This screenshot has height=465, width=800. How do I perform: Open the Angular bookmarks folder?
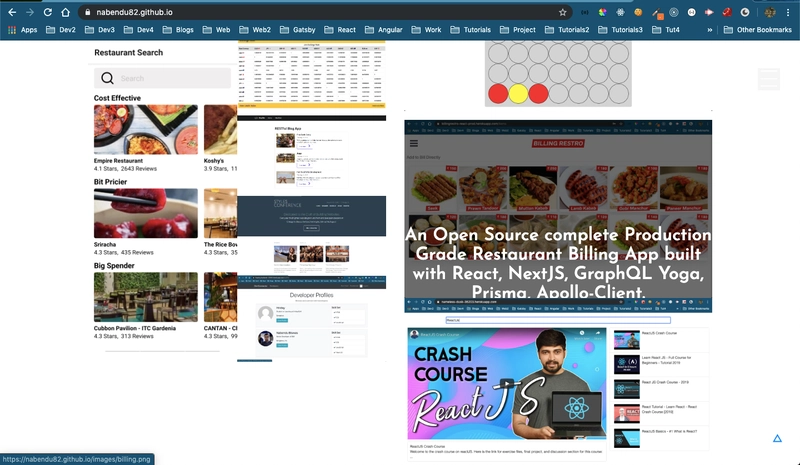pyautogui.click(x=384, y=30)
